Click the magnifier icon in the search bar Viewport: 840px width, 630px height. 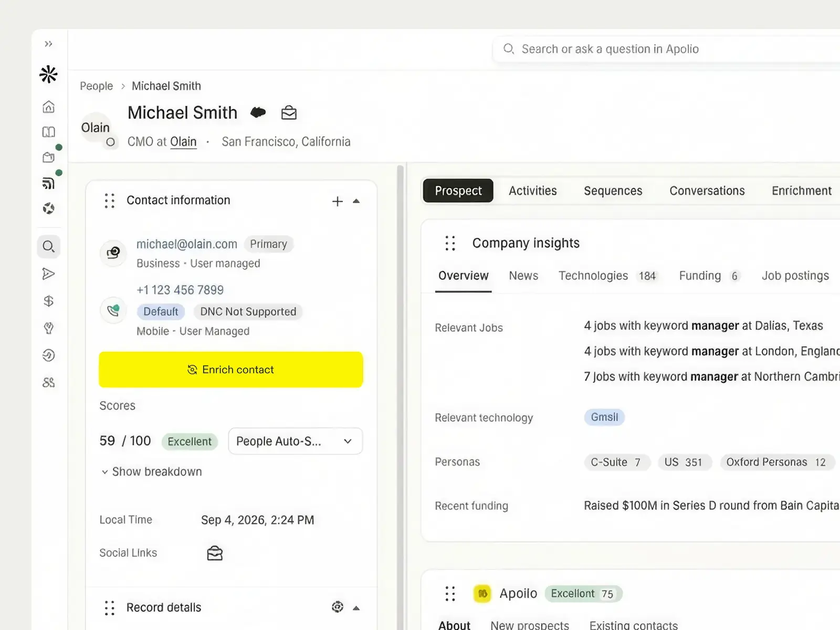508,49
